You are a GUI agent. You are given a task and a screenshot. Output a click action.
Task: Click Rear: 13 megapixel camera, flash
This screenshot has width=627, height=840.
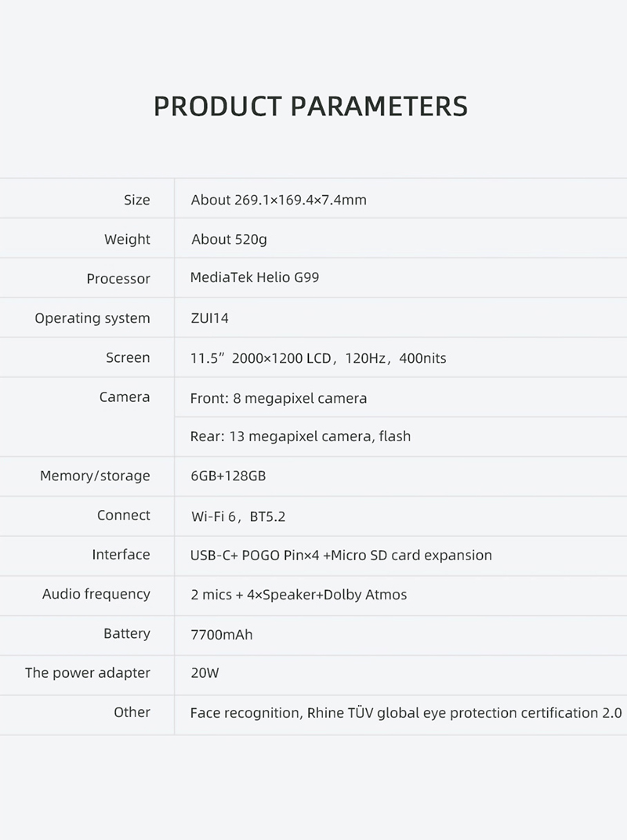click(301, 436)
